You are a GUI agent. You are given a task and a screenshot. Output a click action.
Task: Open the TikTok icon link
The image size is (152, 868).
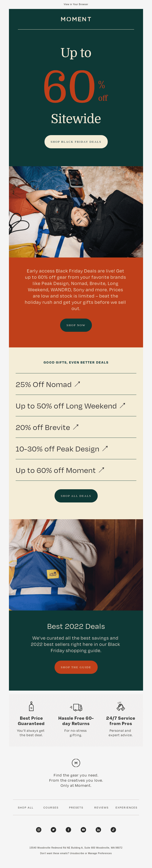113,830
